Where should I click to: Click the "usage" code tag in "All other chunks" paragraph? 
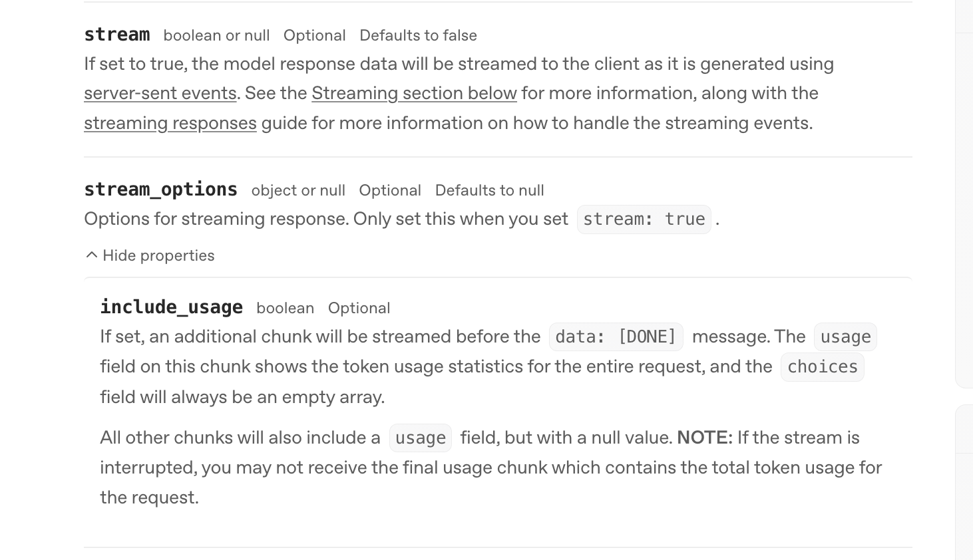coord(421,438)
